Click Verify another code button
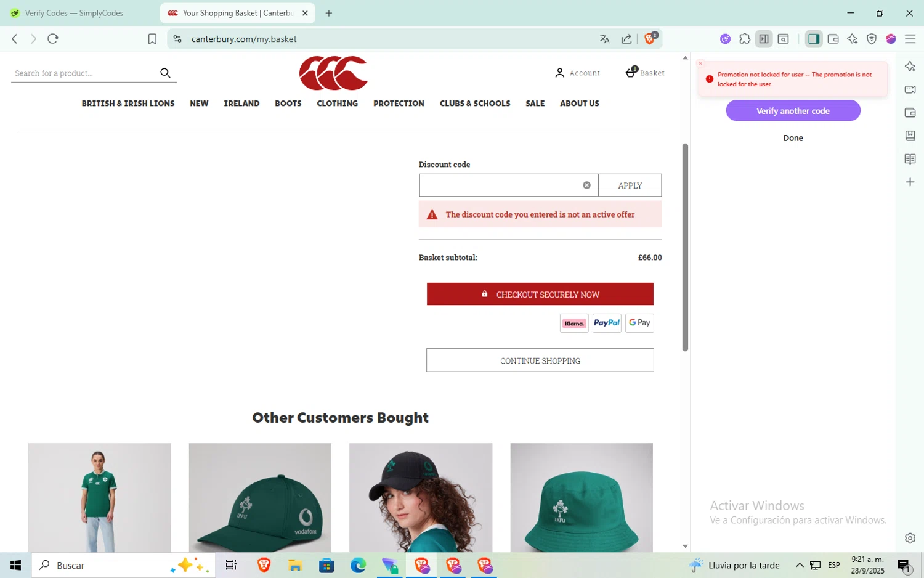The width and height of the screenshot is (924, 578). [793, 111]
